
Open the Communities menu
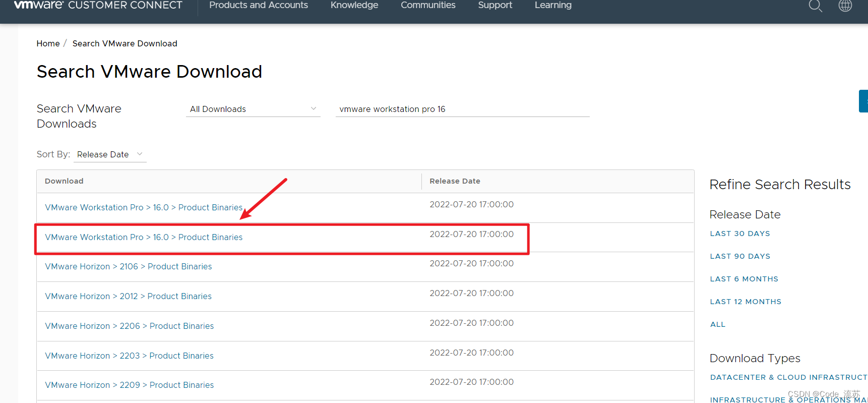(428, 5)
